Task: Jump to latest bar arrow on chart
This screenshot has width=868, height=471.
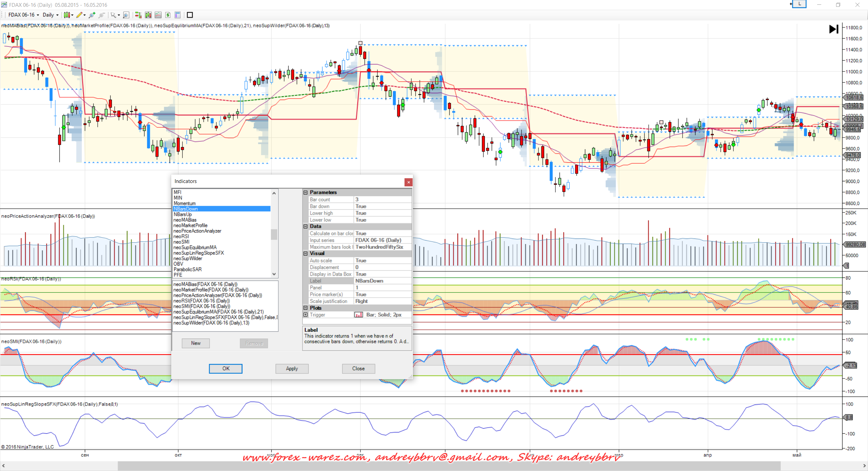Action: [x=833, y=29]
